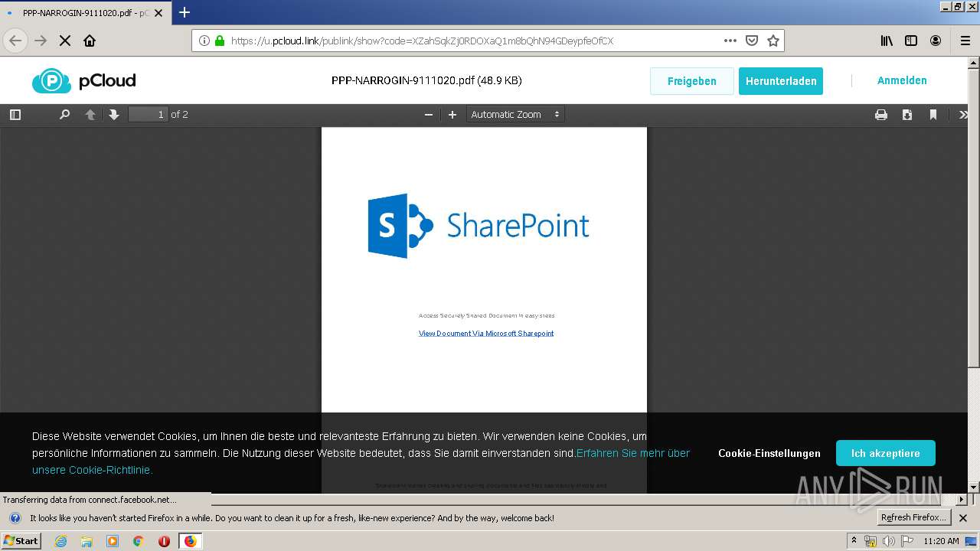Click the page number input field
Screen dimensions: 980x551
point(148,115)
